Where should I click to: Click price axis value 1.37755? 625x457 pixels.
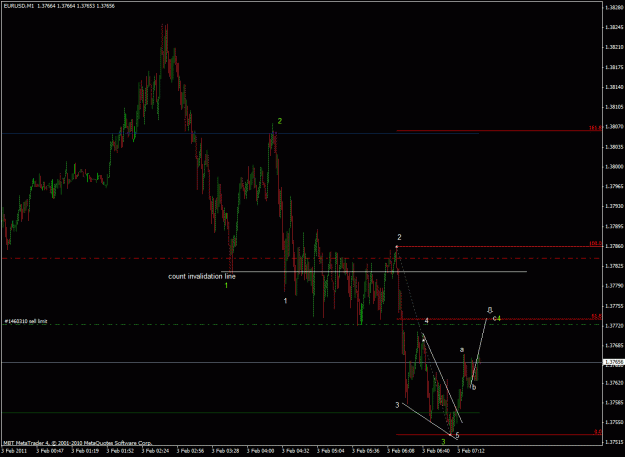tap(612, 306)
